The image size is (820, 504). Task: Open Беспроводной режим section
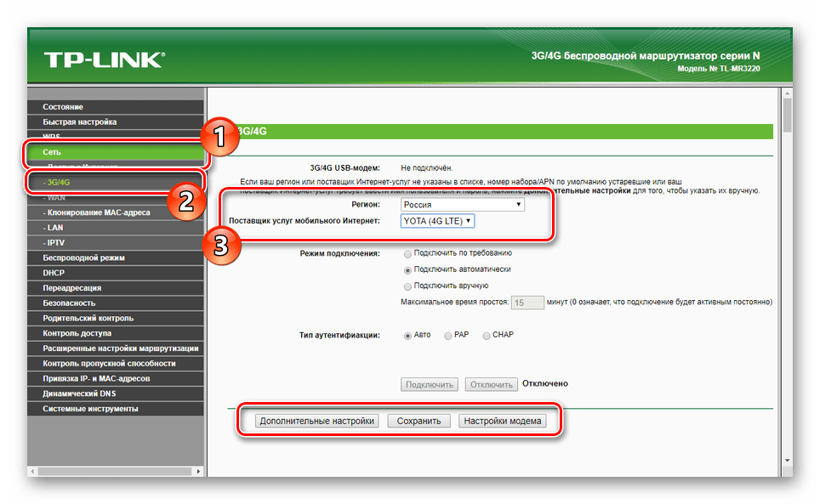point(115,258)
